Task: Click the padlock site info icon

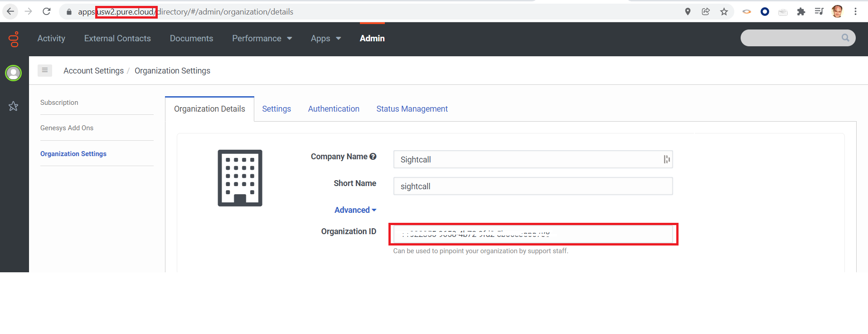Action: click(x=69, y=12)
